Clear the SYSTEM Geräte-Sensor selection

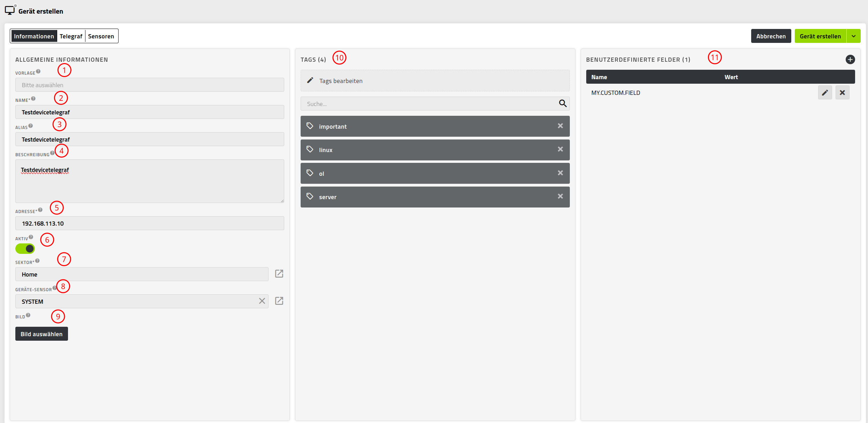[262, 301]
